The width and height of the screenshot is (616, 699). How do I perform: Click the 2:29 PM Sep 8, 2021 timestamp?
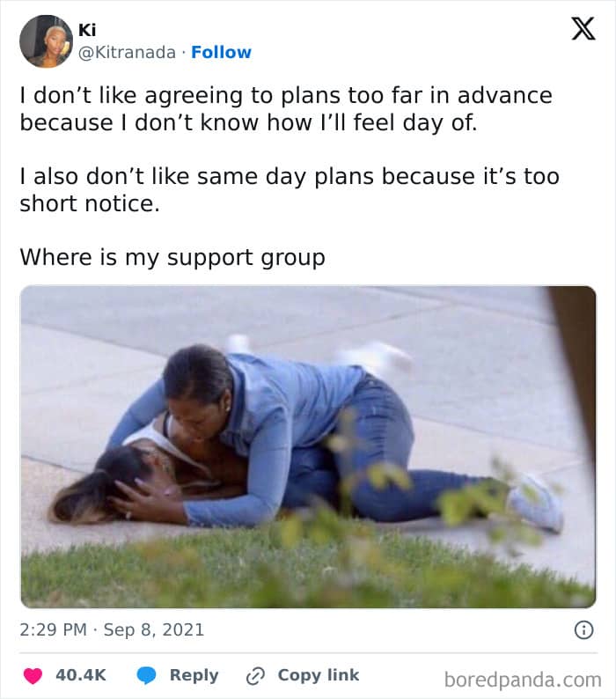(x=112, y=630)
